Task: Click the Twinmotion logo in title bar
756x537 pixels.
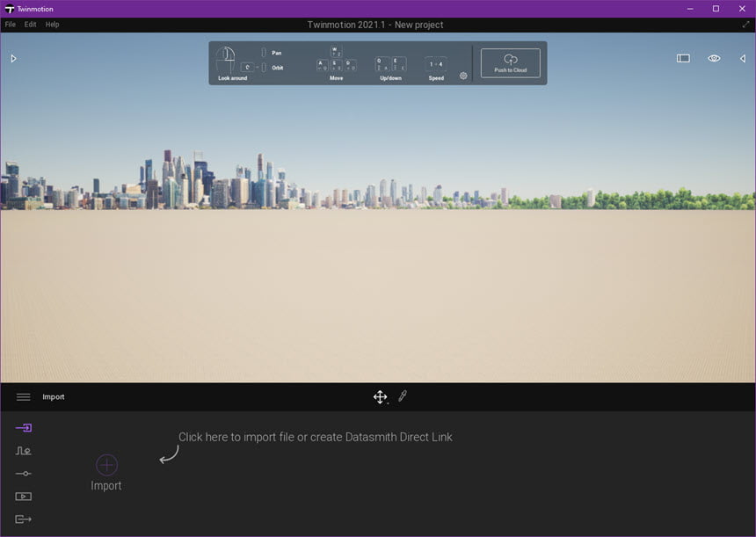Action: click(x=9, y=9)
